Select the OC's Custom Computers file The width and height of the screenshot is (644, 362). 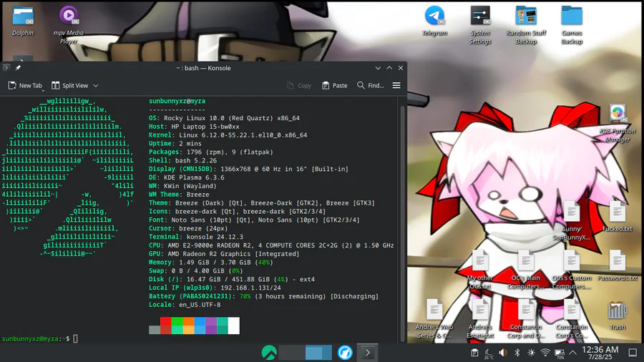[x=571, y=270]
